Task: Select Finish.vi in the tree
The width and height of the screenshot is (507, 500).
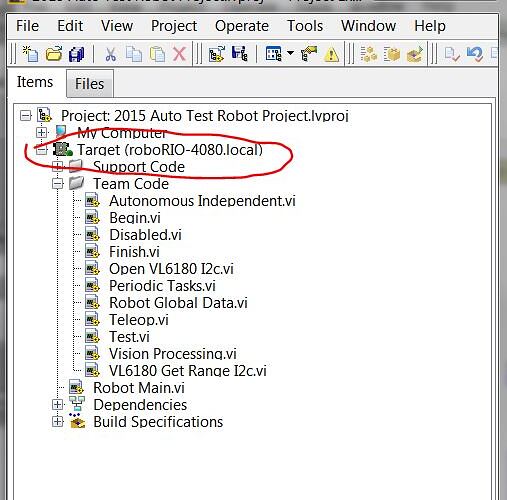Action: coord(134,252)
